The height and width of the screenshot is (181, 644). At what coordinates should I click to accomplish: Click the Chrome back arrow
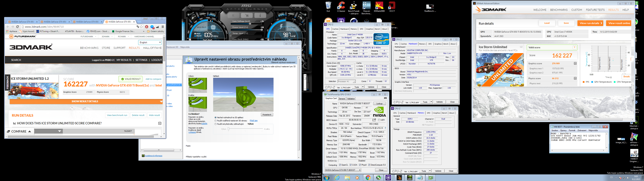coord(8,27)
